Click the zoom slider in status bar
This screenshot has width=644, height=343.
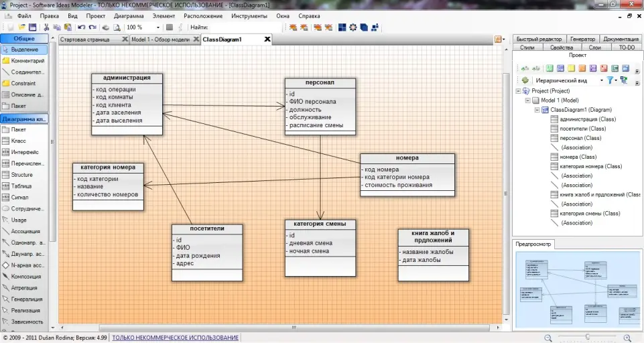coord(587,338)
